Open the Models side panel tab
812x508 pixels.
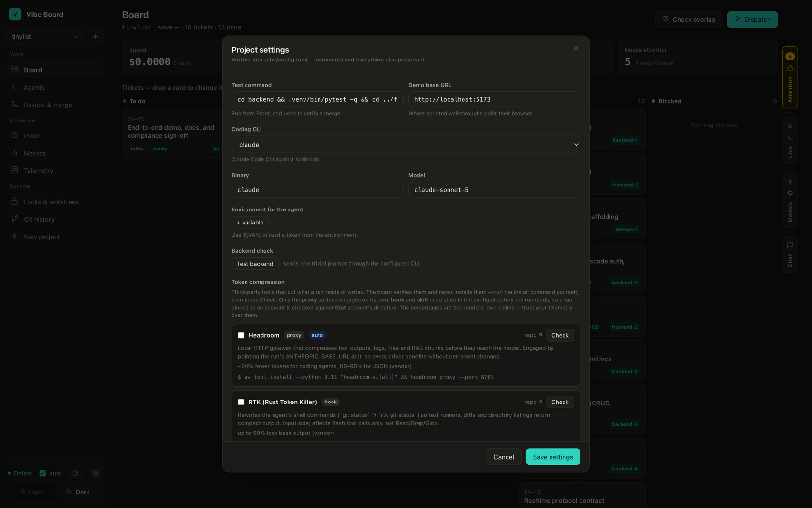pyautogui.click(x=790, y=200)
